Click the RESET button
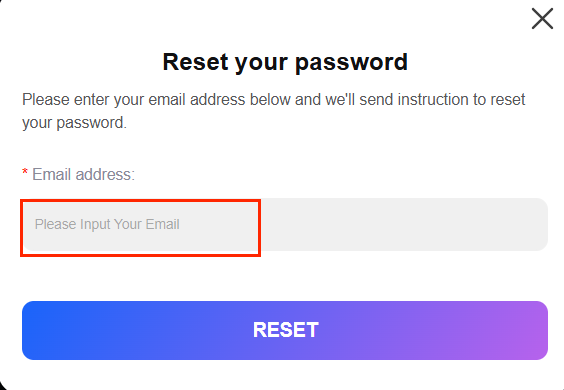 pyautogui.click(x=285, y=330)
